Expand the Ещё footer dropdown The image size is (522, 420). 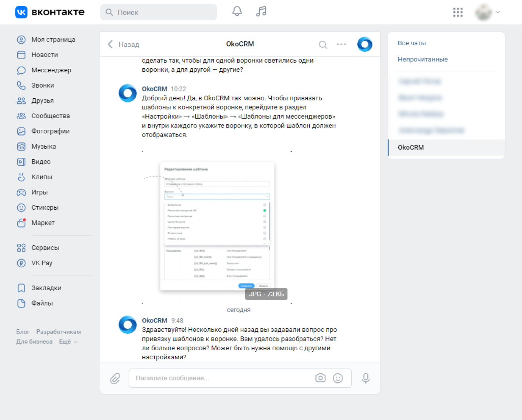click(68, 342)
